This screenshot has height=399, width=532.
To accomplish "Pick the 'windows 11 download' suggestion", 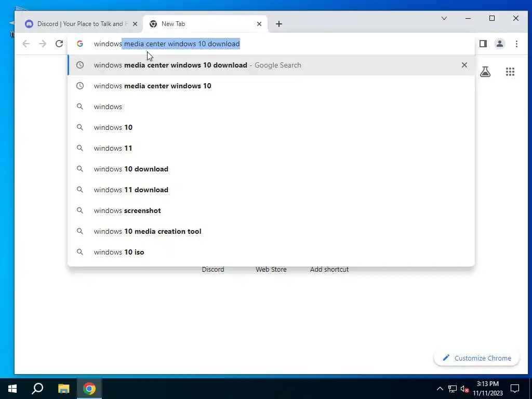I will 271,190.
